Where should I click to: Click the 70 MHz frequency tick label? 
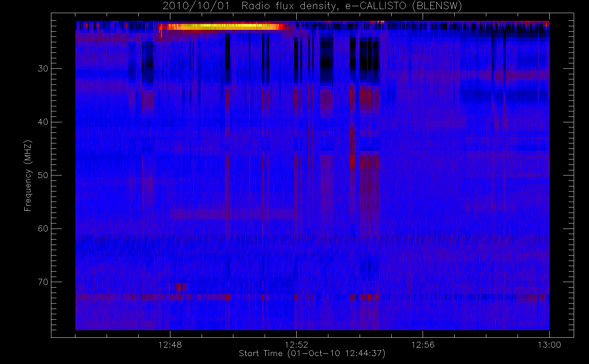click(43, 282)
